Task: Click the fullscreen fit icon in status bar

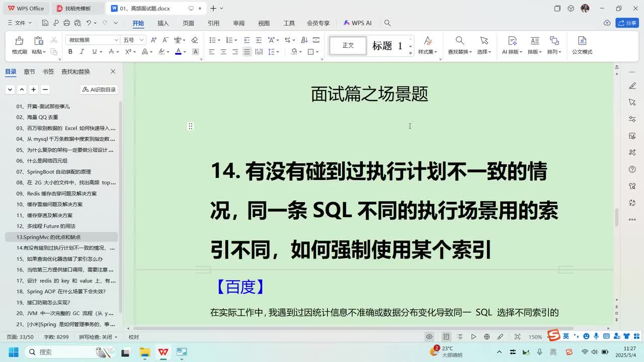Action: tap(517, 337)
